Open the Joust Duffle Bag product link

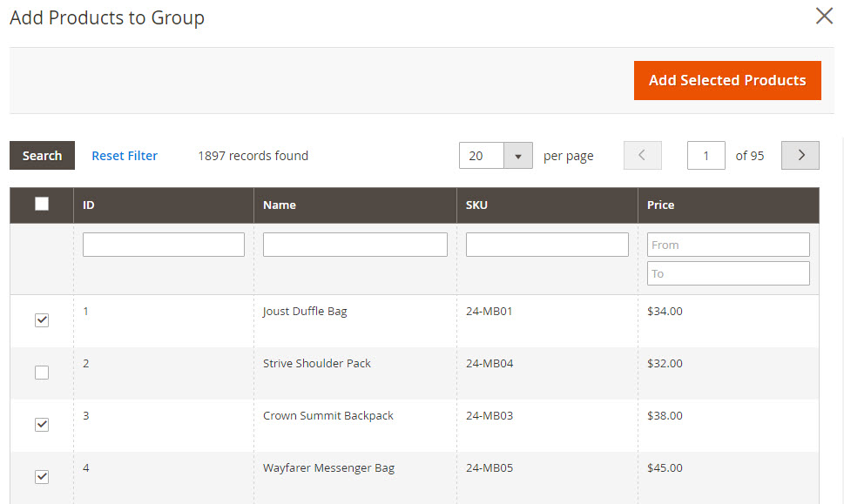304,311
